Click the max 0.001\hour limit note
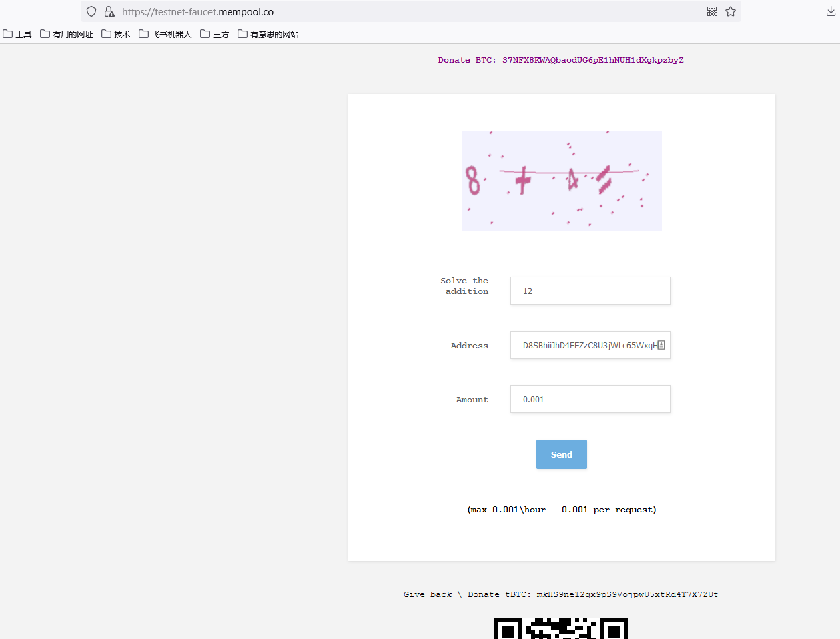Screen dimensions: 840x639 click(x=562, y=510)
